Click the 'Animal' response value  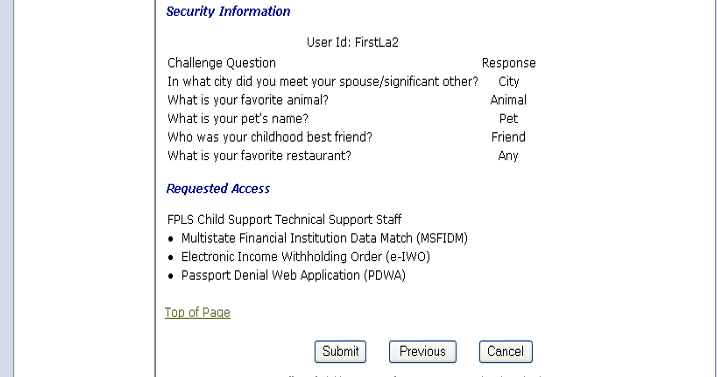point(508,100)
